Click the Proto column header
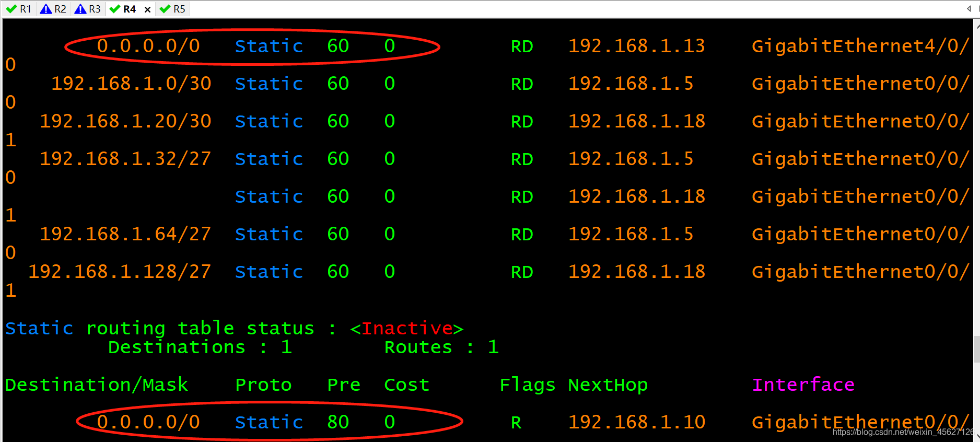Screen dimensions: 980x442 coord(263,385)
